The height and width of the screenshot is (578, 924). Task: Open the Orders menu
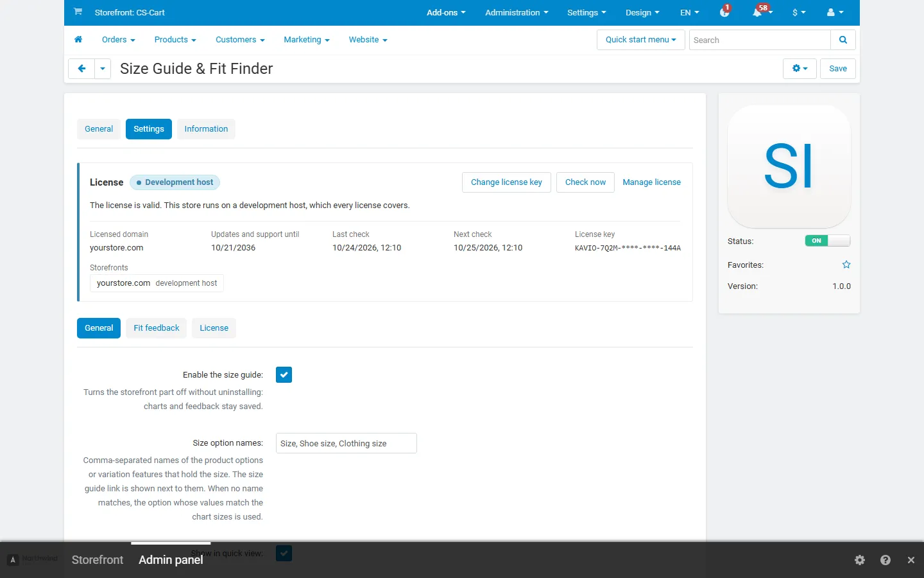(x=119, y=40)
